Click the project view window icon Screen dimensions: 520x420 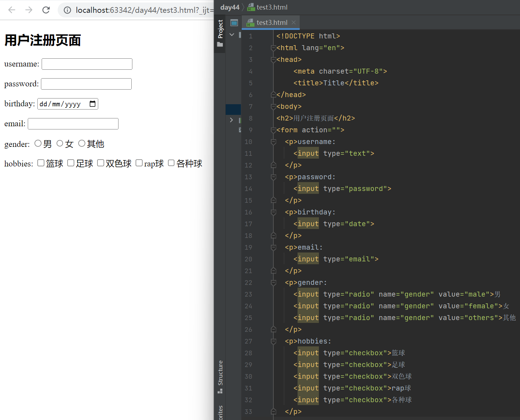pos(234,23)
